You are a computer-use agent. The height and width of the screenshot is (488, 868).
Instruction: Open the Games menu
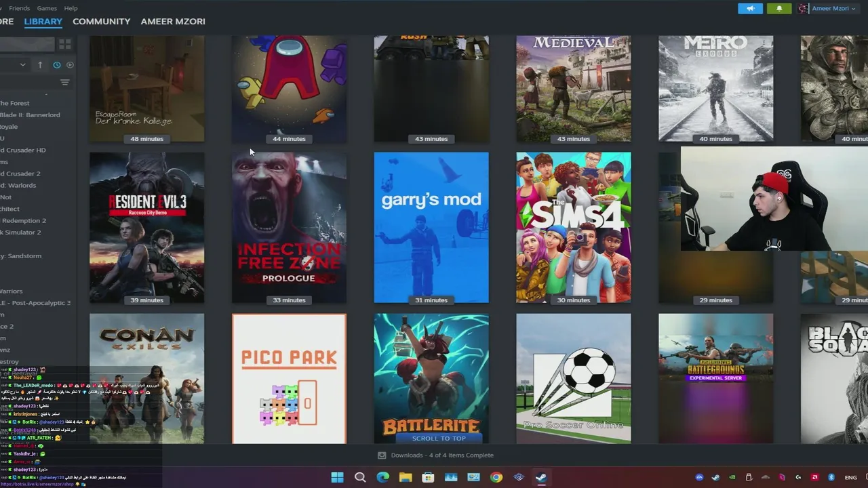coord(47,8)
